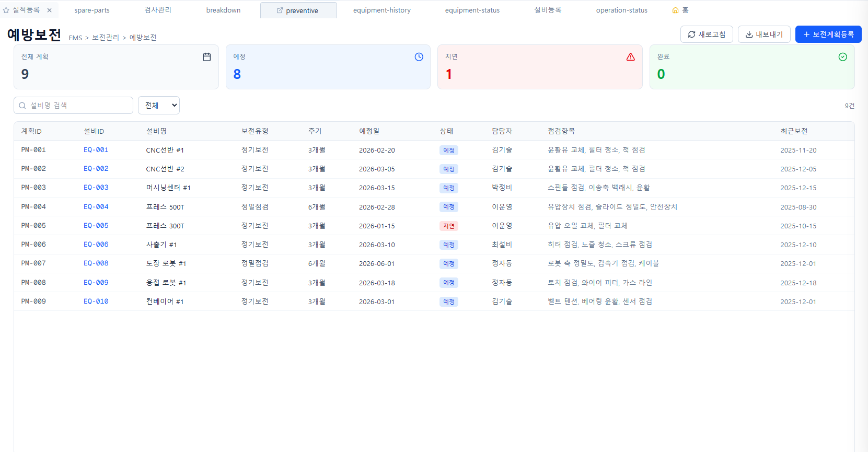Open equipment link EQ-003
The width and height of the screenshot is (868, 452).
coord(96,188)
